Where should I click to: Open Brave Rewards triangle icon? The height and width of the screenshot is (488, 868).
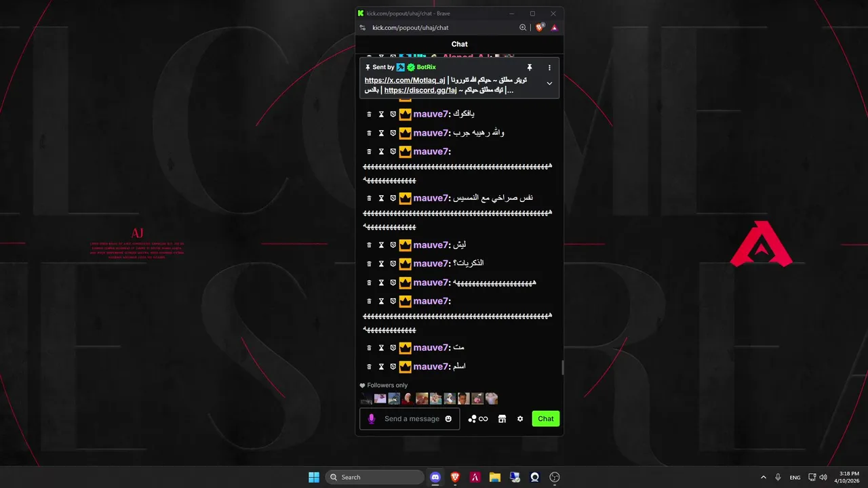click(554, 28)
